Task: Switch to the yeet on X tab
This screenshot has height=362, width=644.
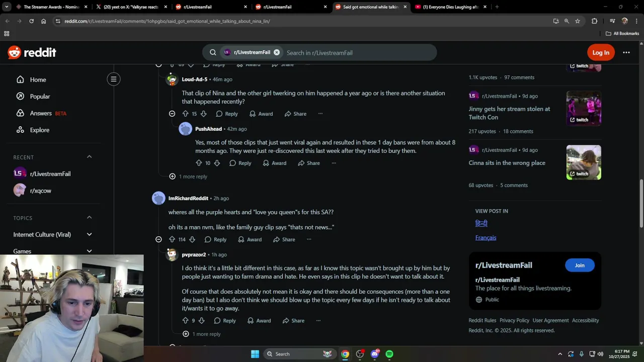Action: (x=131, y=7)
